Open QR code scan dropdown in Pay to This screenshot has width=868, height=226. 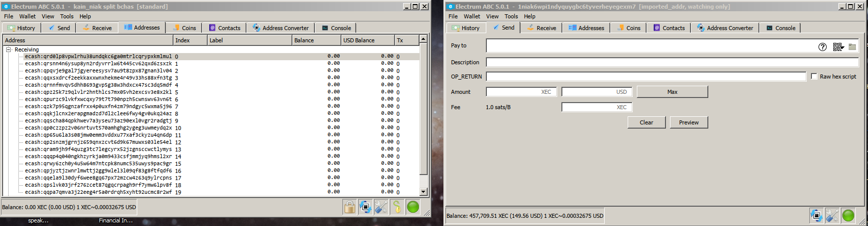[x=838, y=46]
